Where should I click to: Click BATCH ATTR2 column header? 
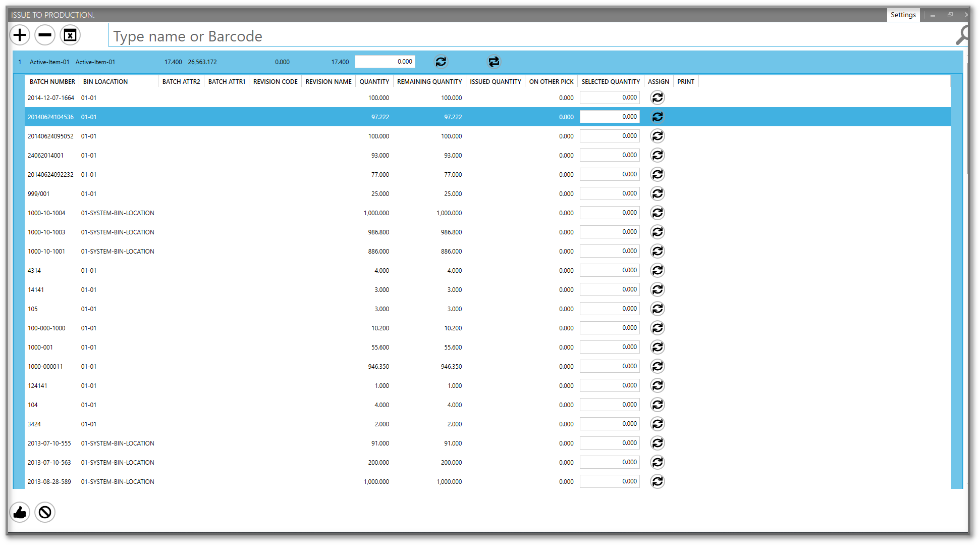coord(181,81)
